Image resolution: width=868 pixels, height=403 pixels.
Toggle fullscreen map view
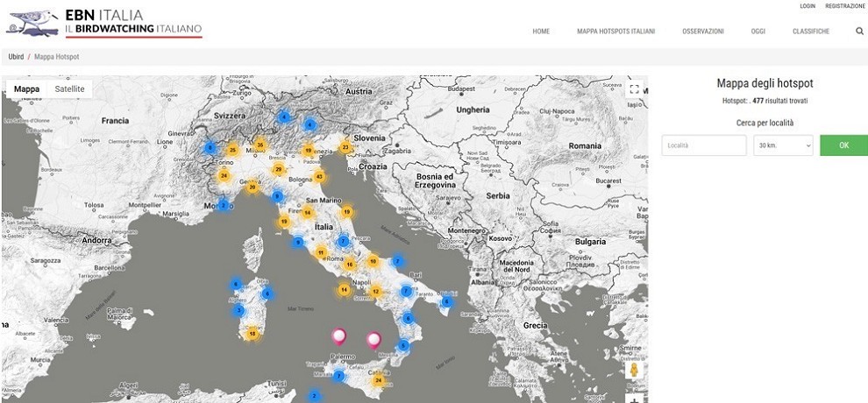point(635,89)
